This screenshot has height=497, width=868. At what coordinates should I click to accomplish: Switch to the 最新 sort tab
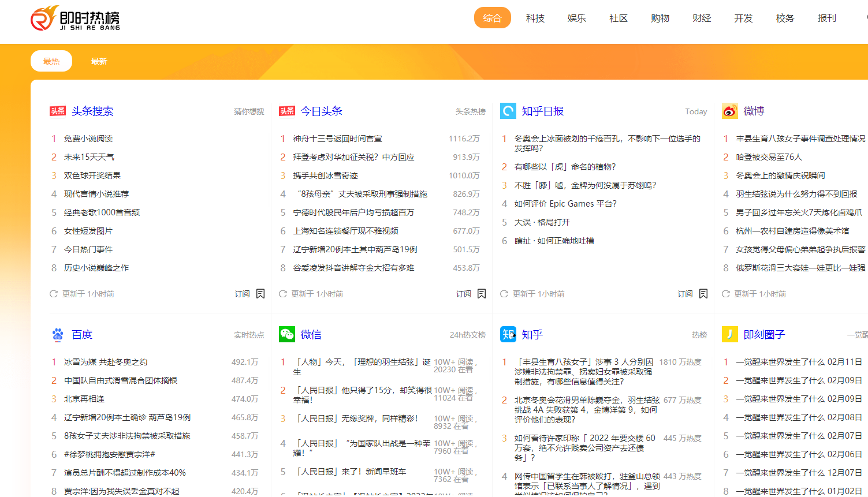tap(99, 61)
